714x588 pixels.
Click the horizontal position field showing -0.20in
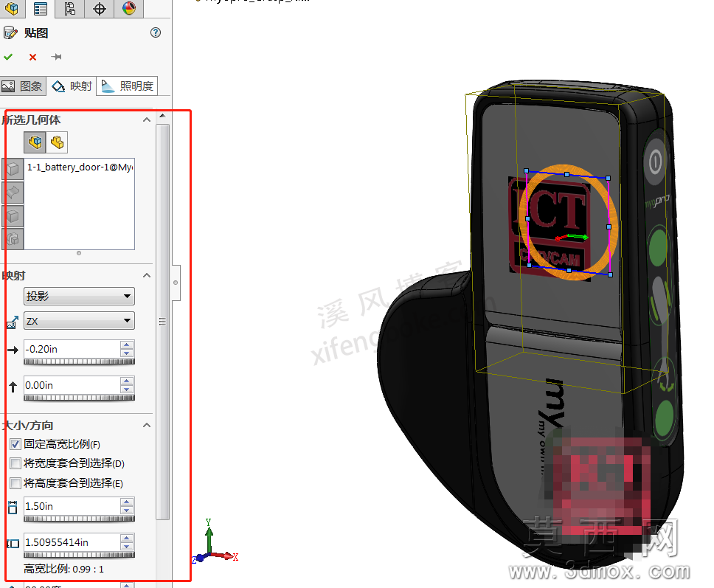(72, 349)
